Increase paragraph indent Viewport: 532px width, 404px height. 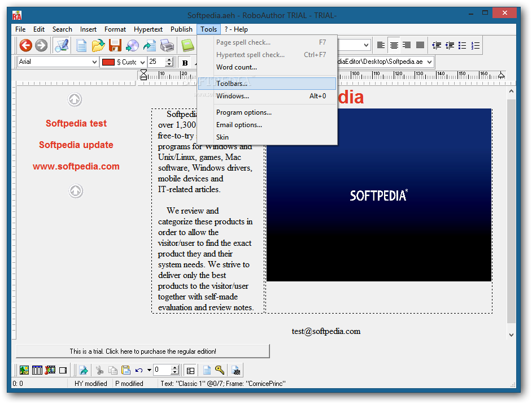tap(450, 45)
